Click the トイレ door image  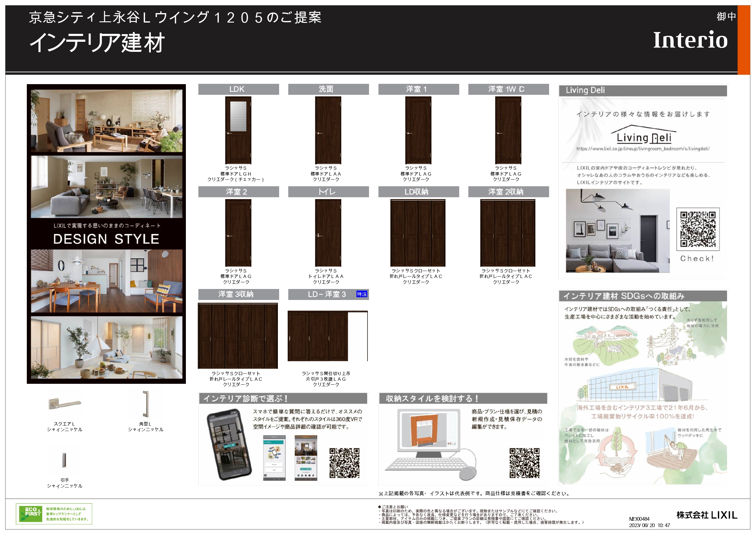(328, 233)
